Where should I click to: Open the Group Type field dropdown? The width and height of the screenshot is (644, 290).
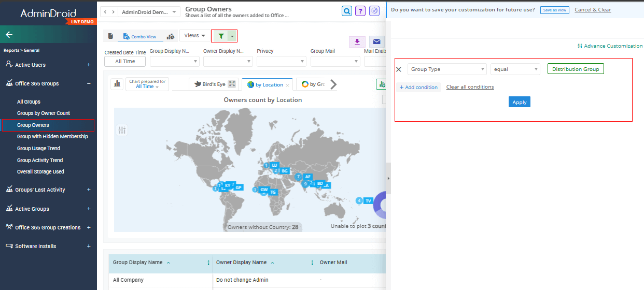(447, 69)
